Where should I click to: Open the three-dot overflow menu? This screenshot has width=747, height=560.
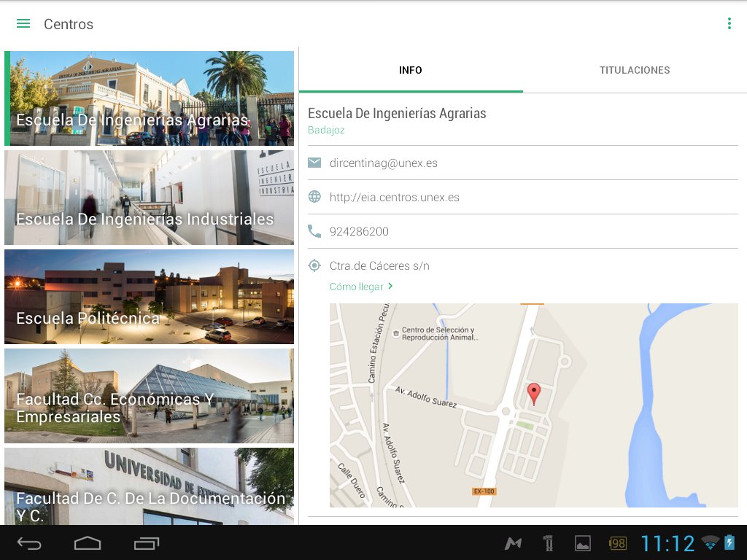pyautogui.click(x=729, y=23)
